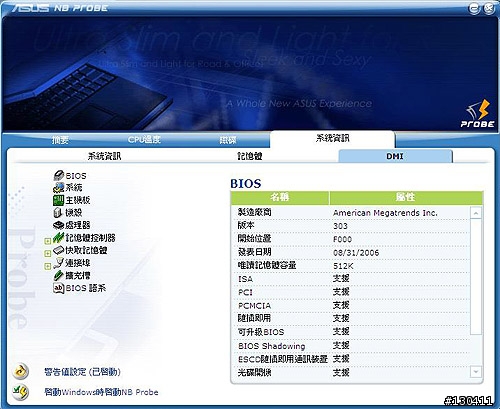Select BIOS 語系 tree item label
Image resolution: width=500 pixels, height=409 pixels.
86,288
